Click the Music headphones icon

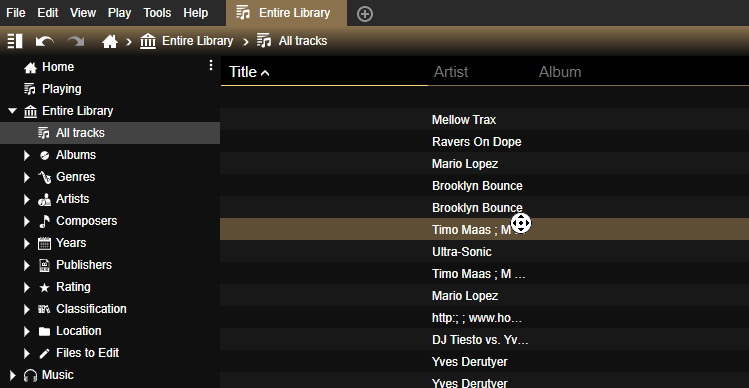(31, 375)
